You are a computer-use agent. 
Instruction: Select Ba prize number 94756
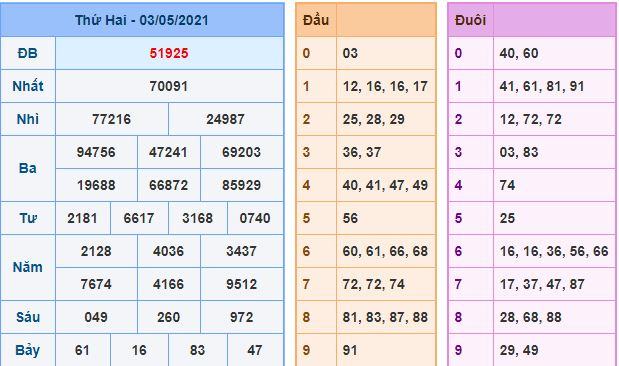pyautogui.click(x=96, y=152)
